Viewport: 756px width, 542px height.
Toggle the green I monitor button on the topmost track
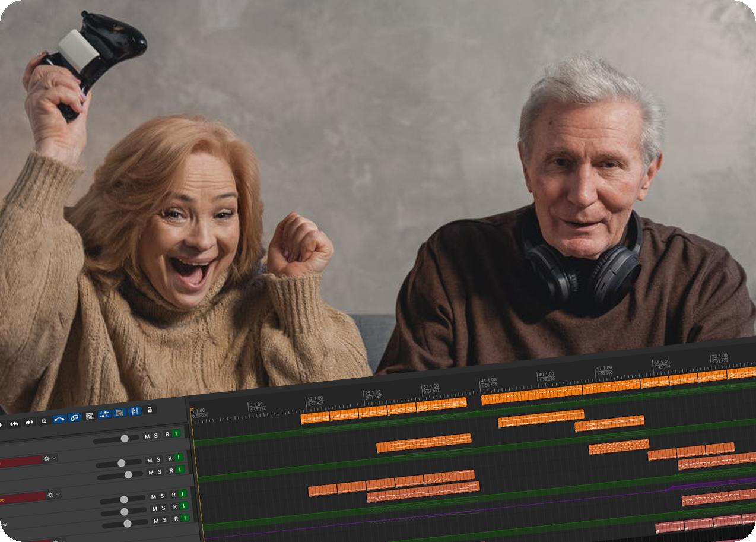[176, 433]
